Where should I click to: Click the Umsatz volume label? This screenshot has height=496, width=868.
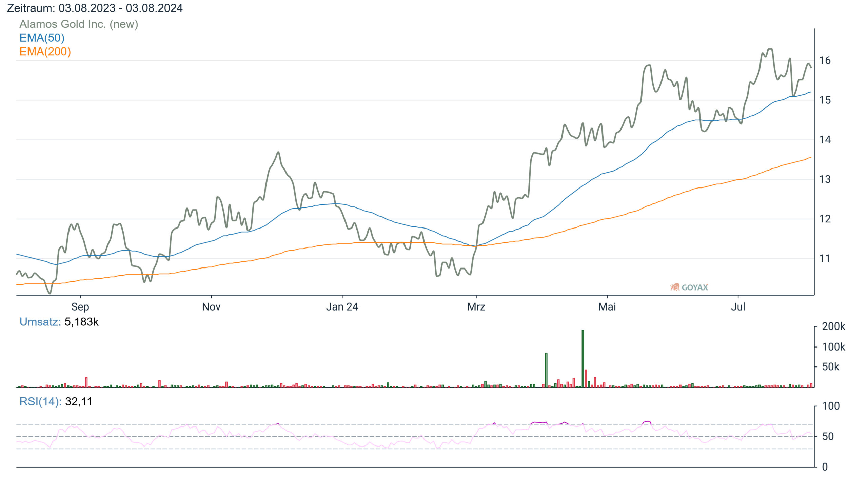40,322
